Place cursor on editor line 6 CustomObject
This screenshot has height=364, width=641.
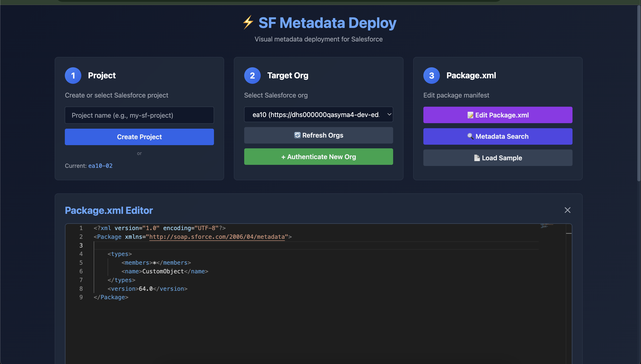pos(163,271)
